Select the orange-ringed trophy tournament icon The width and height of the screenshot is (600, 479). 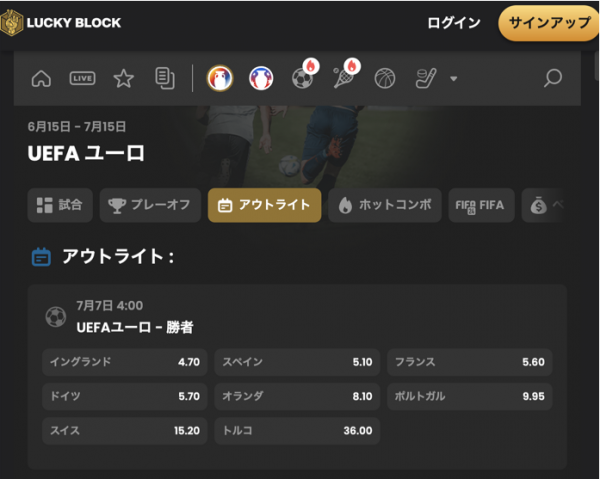click(x=220, y=78)
